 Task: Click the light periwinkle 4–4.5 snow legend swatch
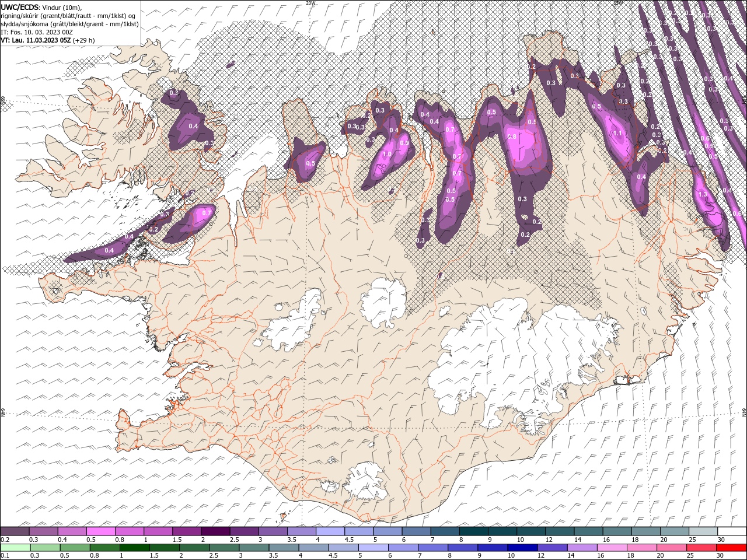tap(331, 531)
